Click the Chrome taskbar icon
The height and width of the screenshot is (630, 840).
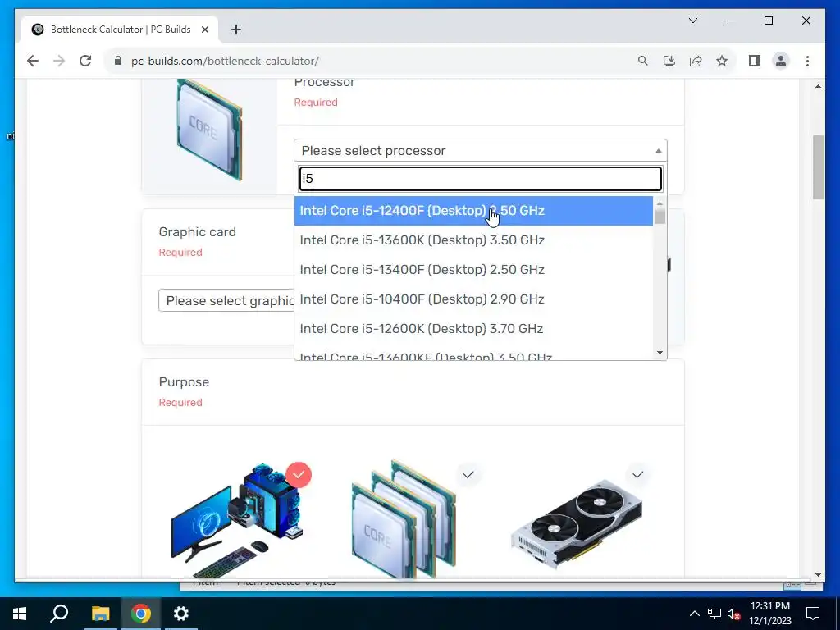pos(140,614)
